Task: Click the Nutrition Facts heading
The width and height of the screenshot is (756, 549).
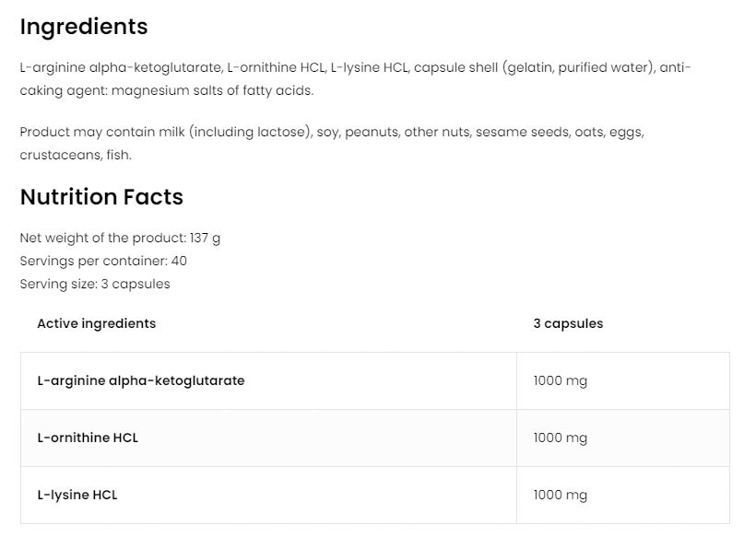Action: [101, 197]
